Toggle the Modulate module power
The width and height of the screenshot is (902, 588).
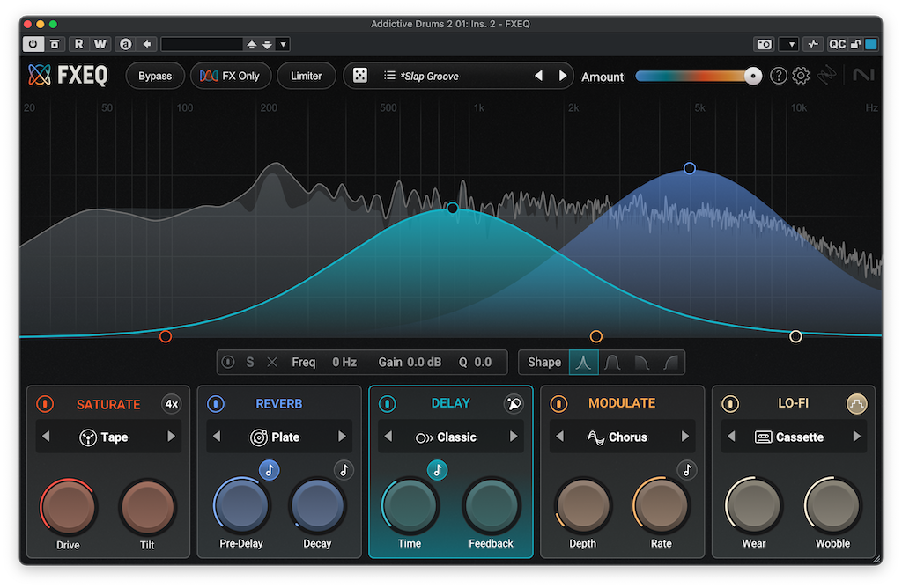[x=558, y=403]
